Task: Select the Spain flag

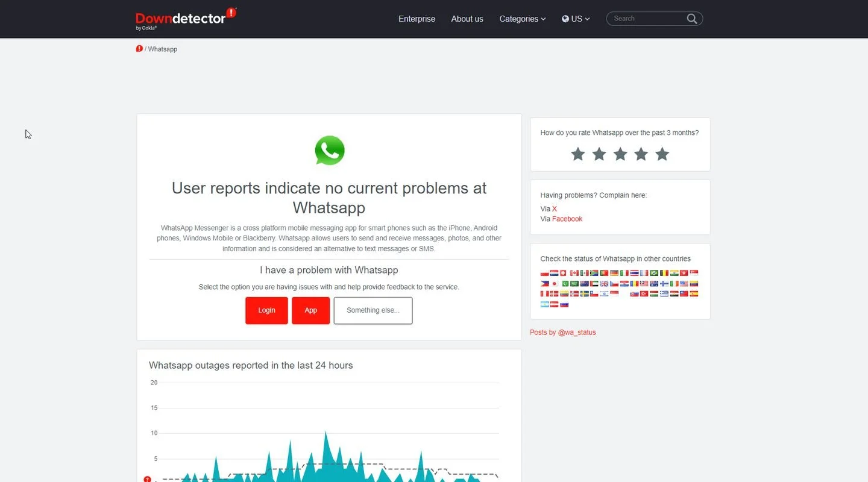Action: pyautogui.click(x=694, y=293)
